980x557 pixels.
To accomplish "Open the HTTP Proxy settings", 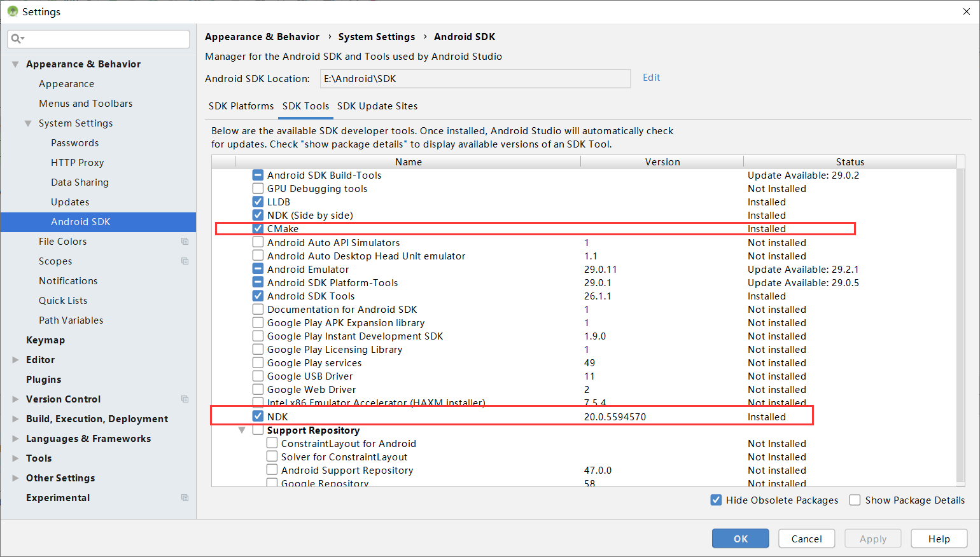I will click(x=77, y=163).
